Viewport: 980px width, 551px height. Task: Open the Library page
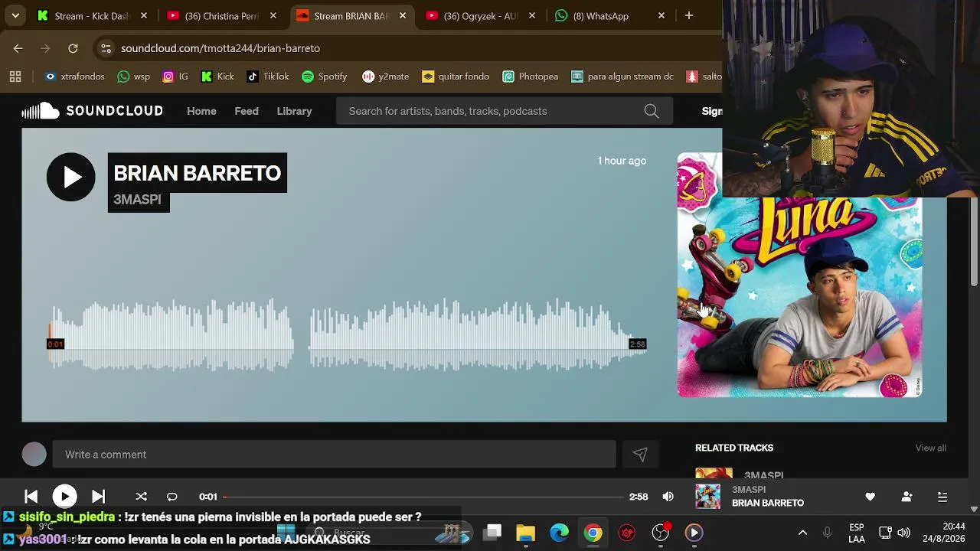[x=294, y=111]
